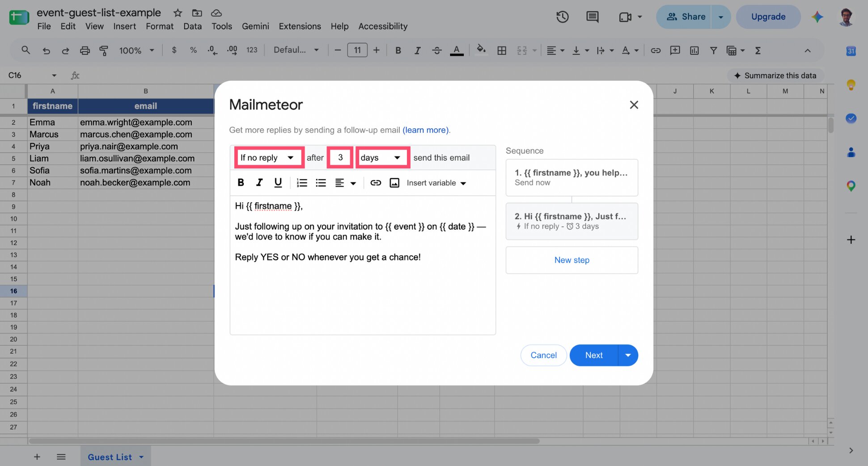Open the Edit menu
The width and height of the screenshot is (868, 466).
68,26
